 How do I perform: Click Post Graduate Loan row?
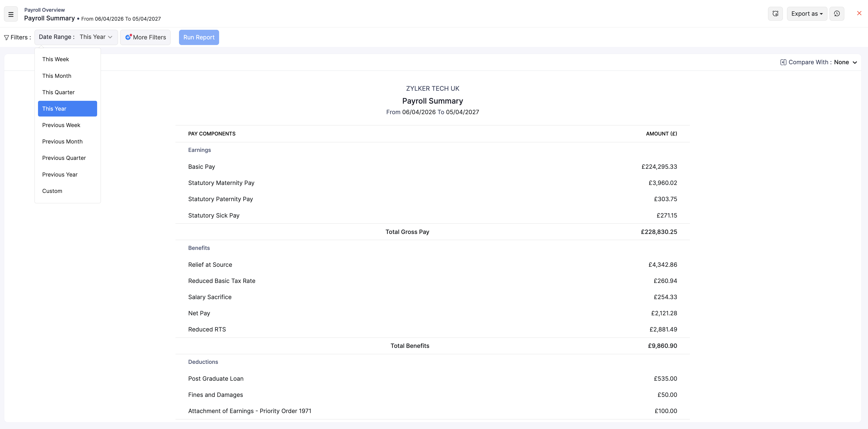pyautogui.click(x=432, y=379)
